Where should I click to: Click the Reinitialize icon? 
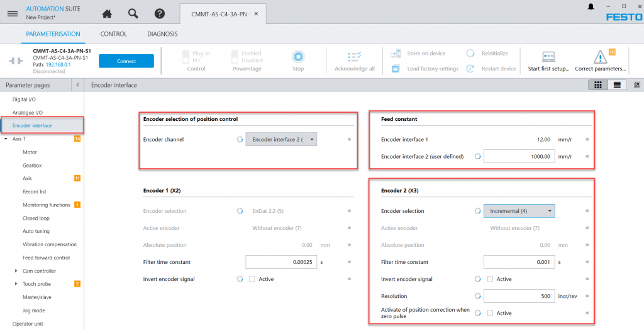470,53
